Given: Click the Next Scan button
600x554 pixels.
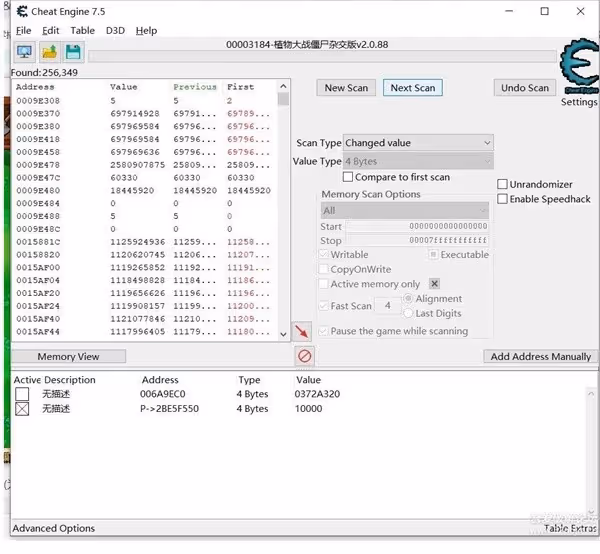Looking at the screenshot, I should [x=412, y=88].
